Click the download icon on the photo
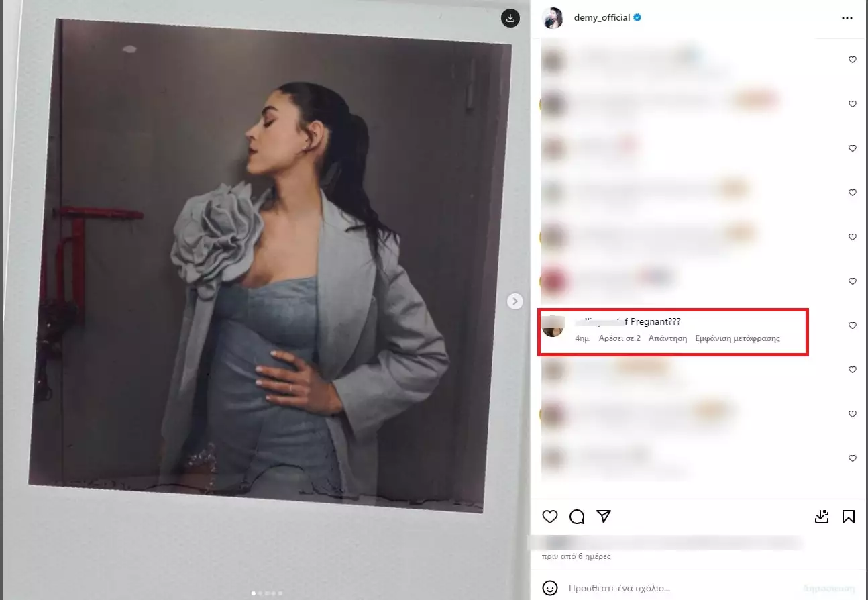The image size is (868, 600). coord(510,18)
